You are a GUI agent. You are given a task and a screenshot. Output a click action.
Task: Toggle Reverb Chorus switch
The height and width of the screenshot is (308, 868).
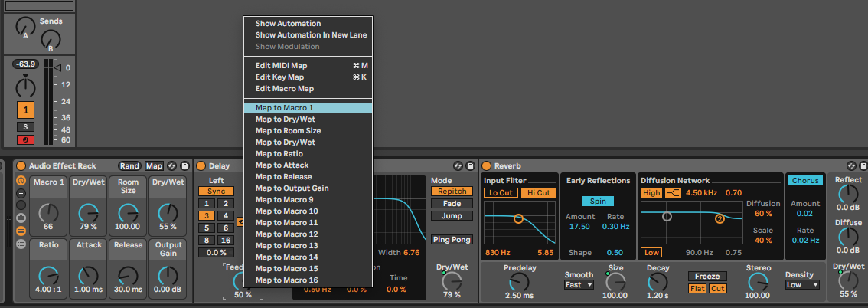[805, 181]
